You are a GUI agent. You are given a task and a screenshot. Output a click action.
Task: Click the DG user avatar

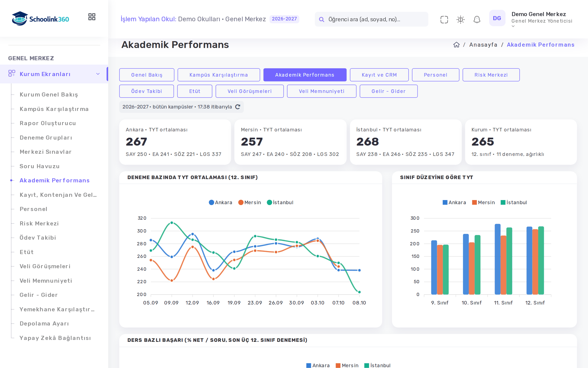497,18
